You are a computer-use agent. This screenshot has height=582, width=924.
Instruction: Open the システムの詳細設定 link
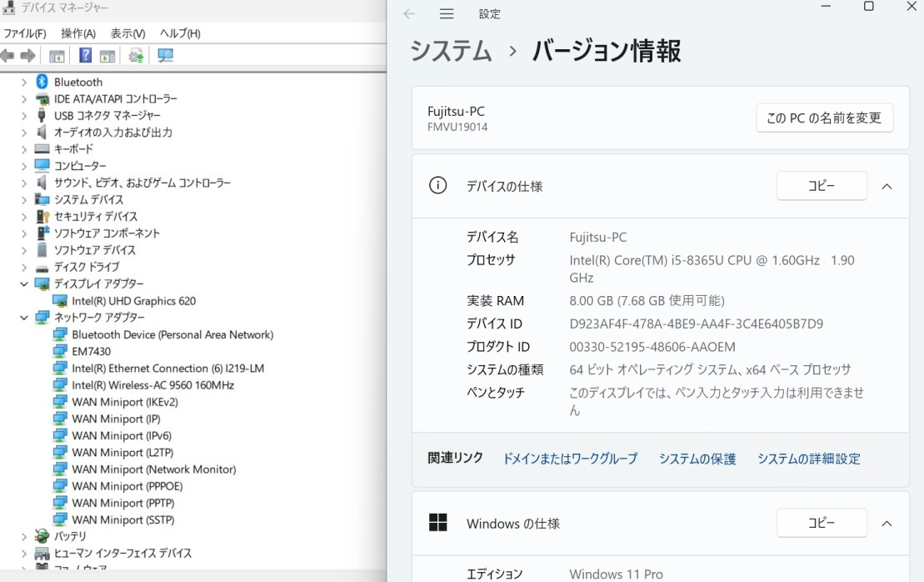click(808, 459)
